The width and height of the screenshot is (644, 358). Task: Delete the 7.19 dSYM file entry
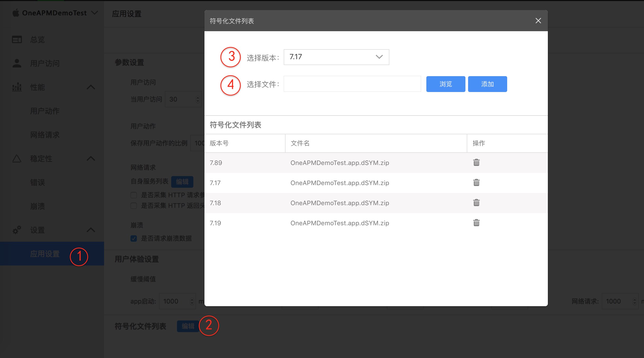click(476, 223)
